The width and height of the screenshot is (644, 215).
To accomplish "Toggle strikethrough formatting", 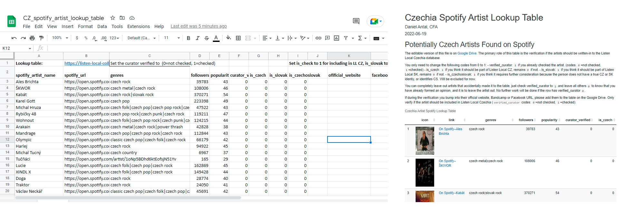I will click(207, 38).
